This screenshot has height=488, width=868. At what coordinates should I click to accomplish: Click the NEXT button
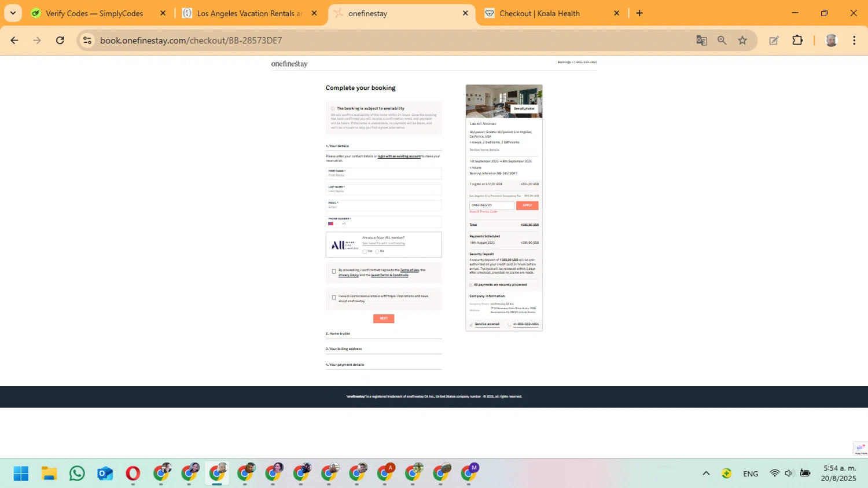pos(384,318)
